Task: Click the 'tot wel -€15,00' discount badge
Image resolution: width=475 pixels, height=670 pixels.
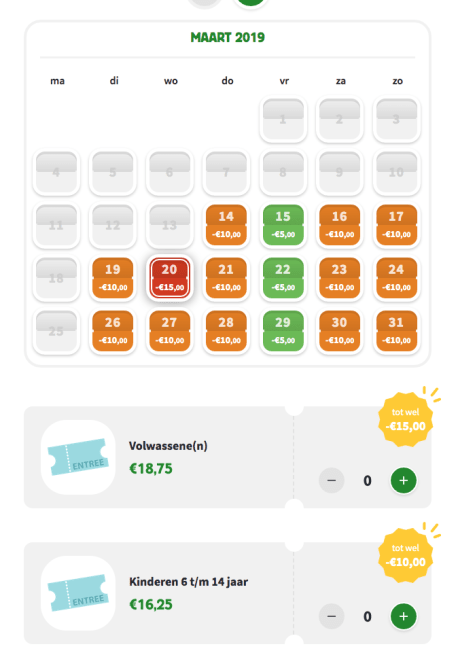Action: click(x=405, y=420)
